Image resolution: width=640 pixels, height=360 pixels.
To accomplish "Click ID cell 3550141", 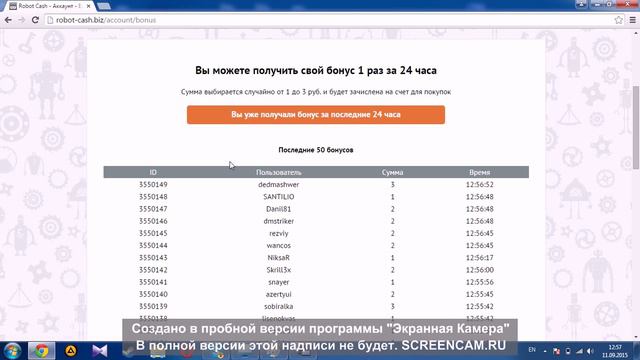I will point(153,282).
